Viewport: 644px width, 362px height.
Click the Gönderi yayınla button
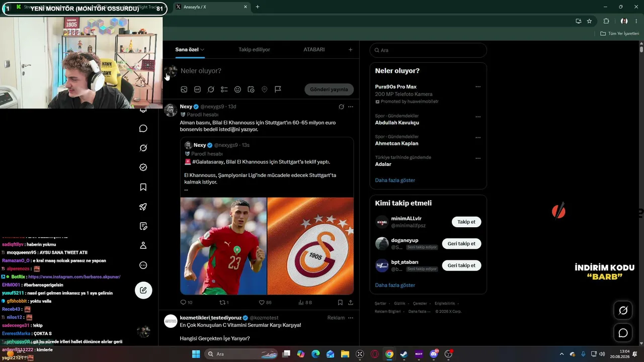tap(329, 89)
